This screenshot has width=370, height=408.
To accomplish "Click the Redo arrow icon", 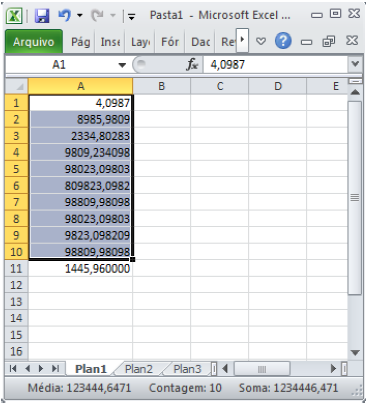I will pos(97,15).
